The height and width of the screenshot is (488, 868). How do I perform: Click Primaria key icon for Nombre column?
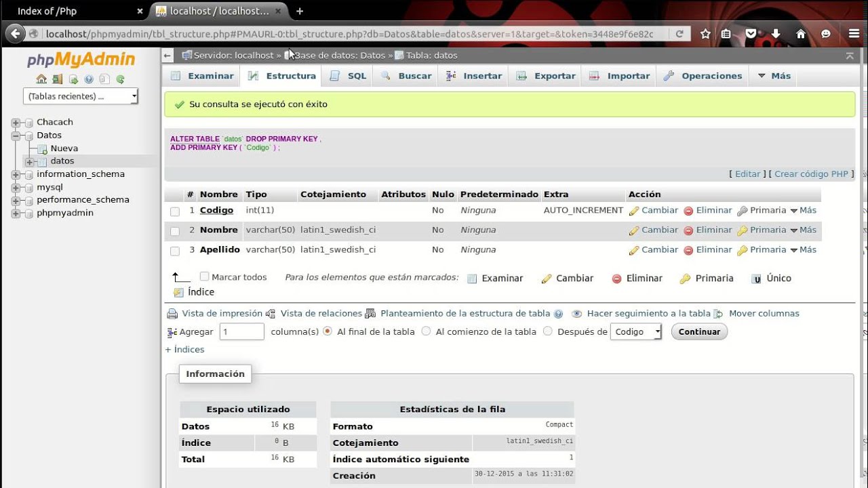point(743,230)
